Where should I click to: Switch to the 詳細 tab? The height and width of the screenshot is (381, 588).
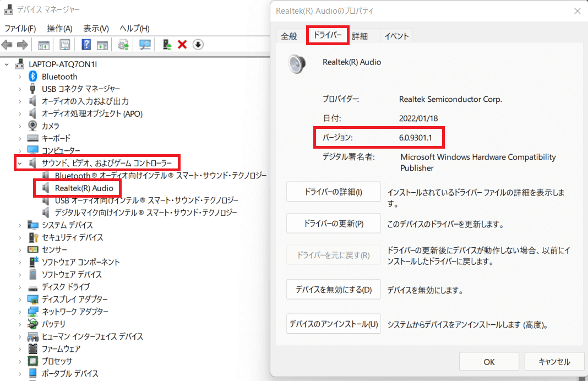(x=360, y=36)
